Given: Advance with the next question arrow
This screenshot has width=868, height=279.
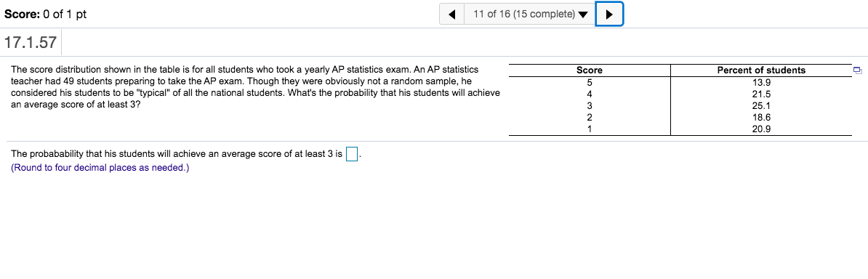Looking at the screenshot, I should tap(609, 15).
